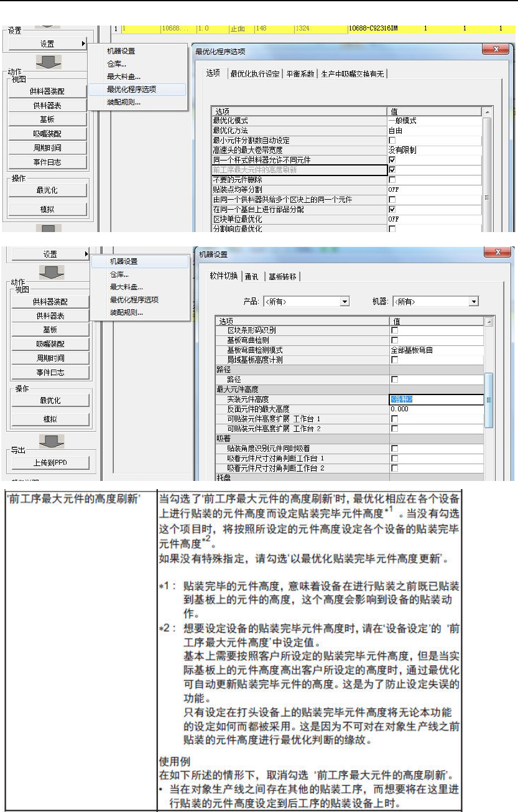Enable 可贴装元件高度扩展 工作台 1
The width and height of the screenshot is (518, 812).
pos(394,419)
